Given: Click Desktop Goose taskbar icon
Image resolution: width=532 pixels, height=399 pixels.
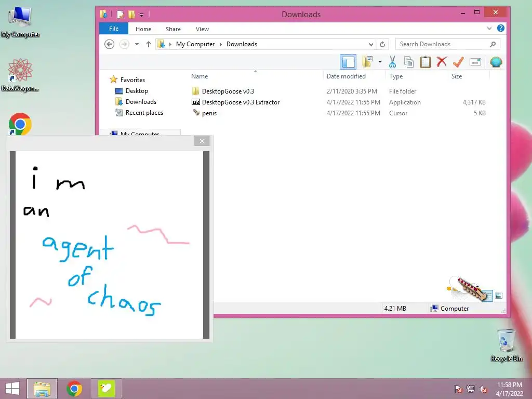Looking at the screenshot, I should pos(106,389).
